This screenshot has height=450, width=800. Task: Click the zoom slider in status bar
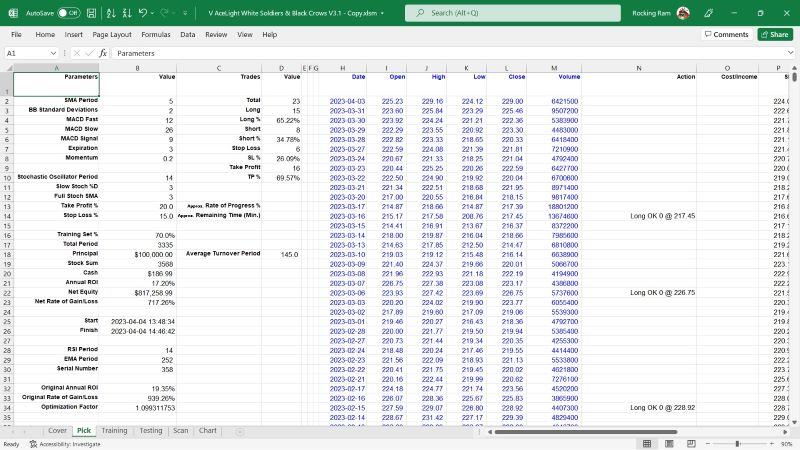pyautogui.click(x=739, y=444)
